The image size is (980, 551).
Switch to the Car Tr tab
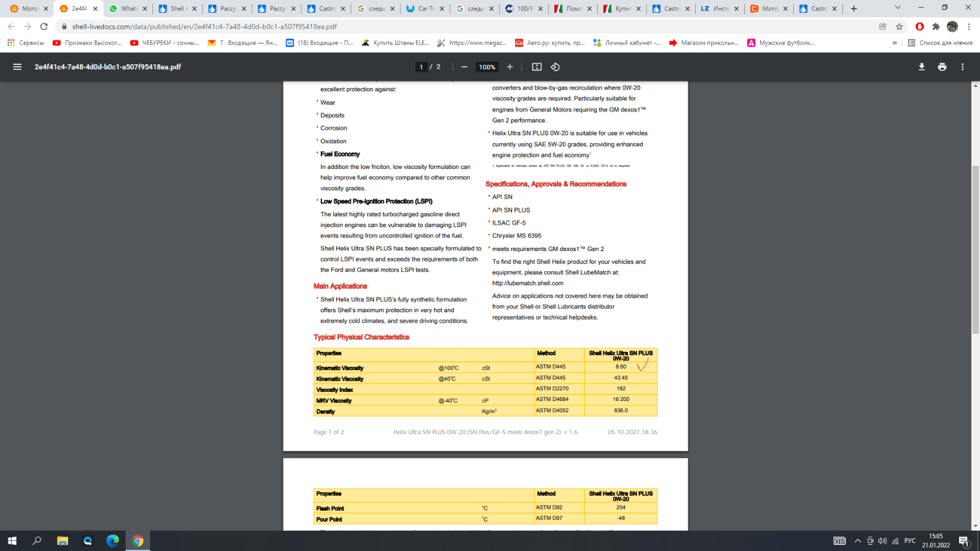[x=425, y=9]
